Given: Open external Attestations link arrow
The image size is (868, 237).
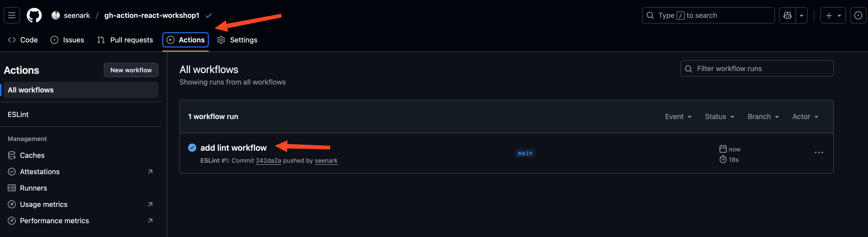Looking at the screenshot, I should point(150,172).
